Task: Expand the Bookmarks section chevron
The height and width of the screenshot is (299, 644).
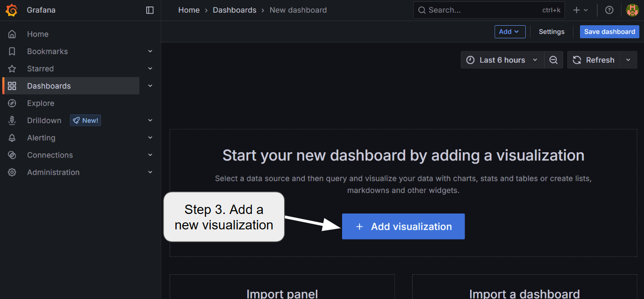Action: [x=150, y=51]
